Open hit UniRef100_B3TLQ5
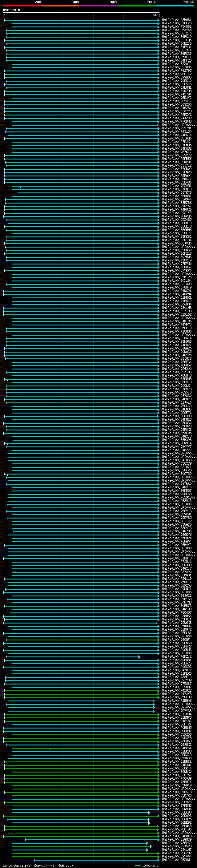Image resolution: width=197 pixels, height=868 pixels. coord(177,40)
